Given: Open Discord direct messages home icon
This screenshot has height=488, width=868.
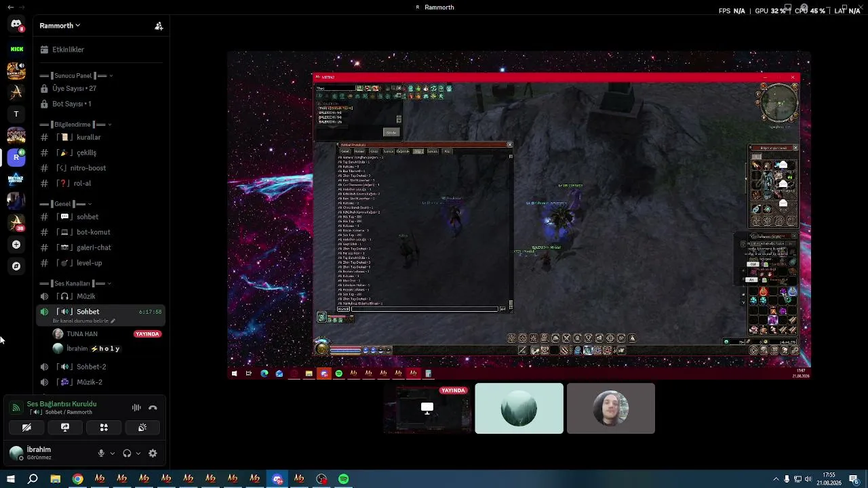Looking at the screenshot, I should tap(16, 25).
